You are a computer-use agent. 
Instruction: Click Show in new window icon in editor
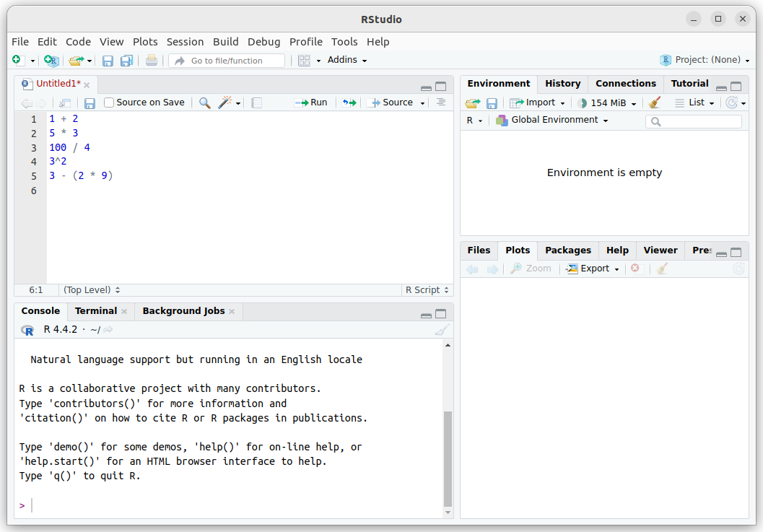[65, 103]
